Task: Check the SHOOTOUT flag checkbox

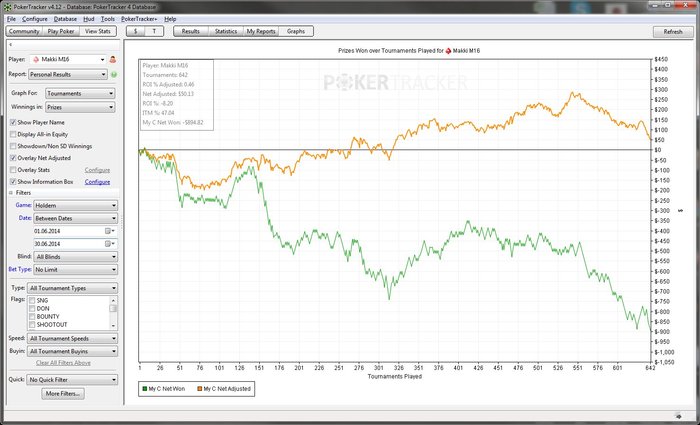Action: pos(32,325)
